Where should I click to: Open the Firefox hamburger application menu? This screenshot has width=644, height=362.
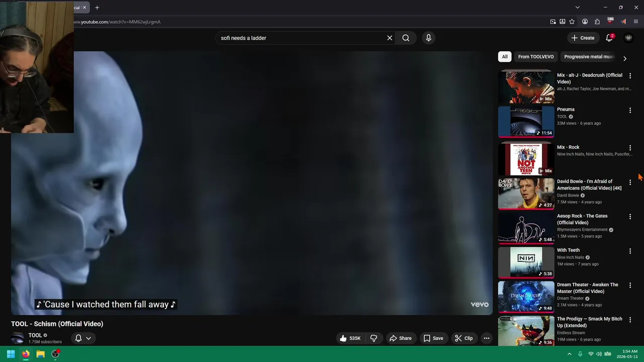[x=636, y=22]
